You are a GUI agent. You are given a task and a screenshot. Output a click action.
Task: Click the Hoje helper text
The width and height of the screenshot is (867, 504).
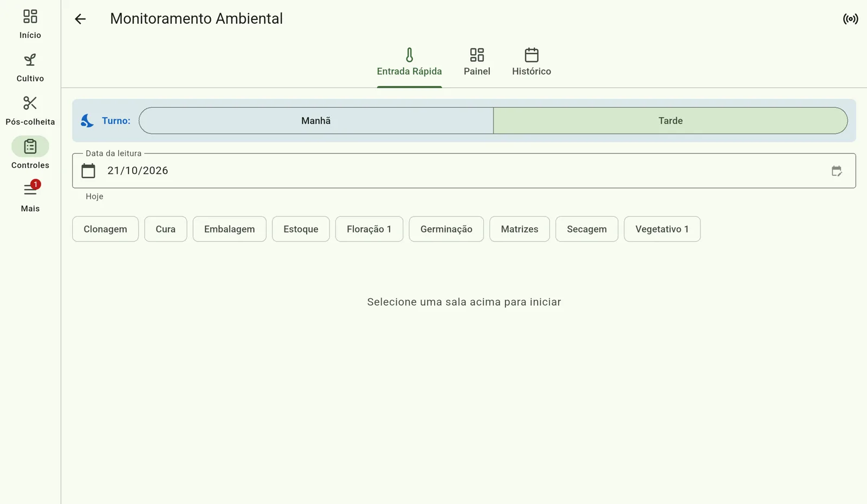pyautogui.click(x=94, y=196)
